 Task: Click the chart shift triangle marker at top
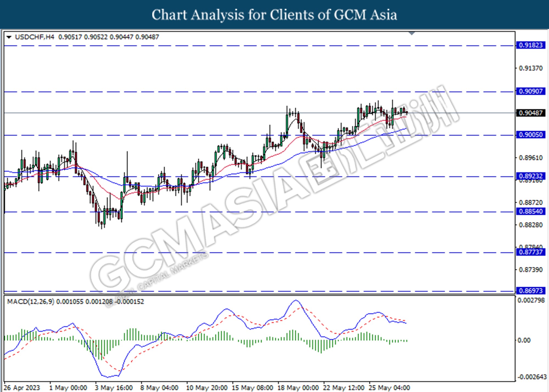coord(412,33)
